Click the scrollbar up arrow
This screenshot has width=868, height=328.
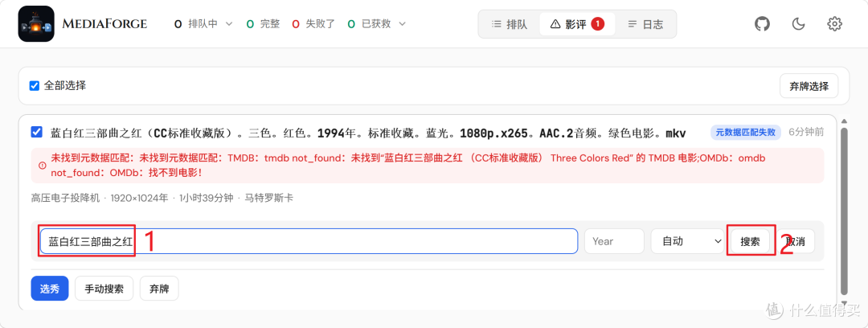pos(844,121)
